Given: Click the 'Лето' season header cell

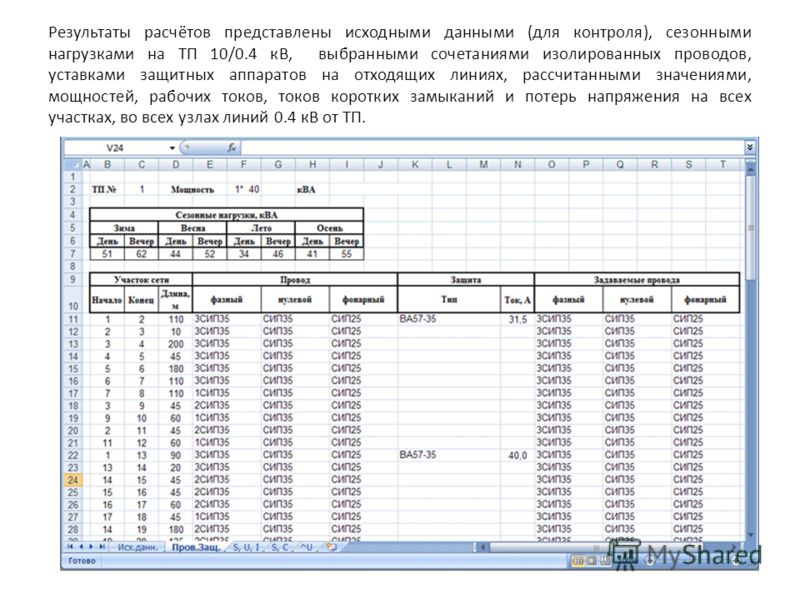Looking at the screenshot, I should pos(261,228).
